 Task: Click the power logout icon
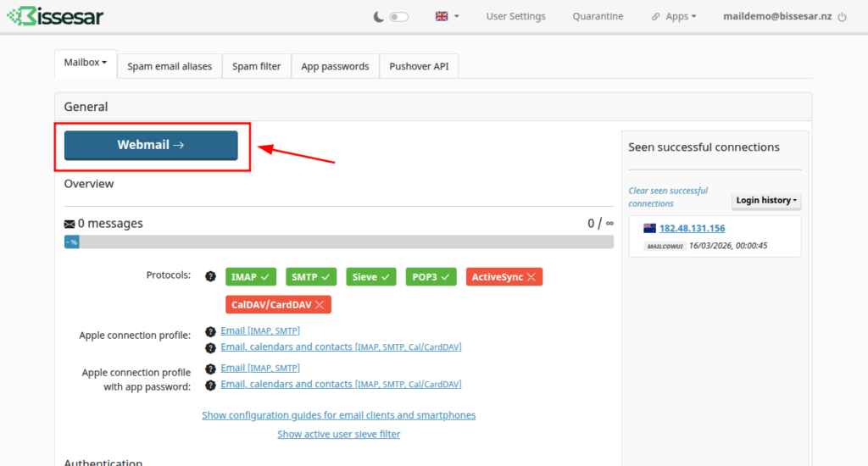pyautogui.click(x=842, y=17)
